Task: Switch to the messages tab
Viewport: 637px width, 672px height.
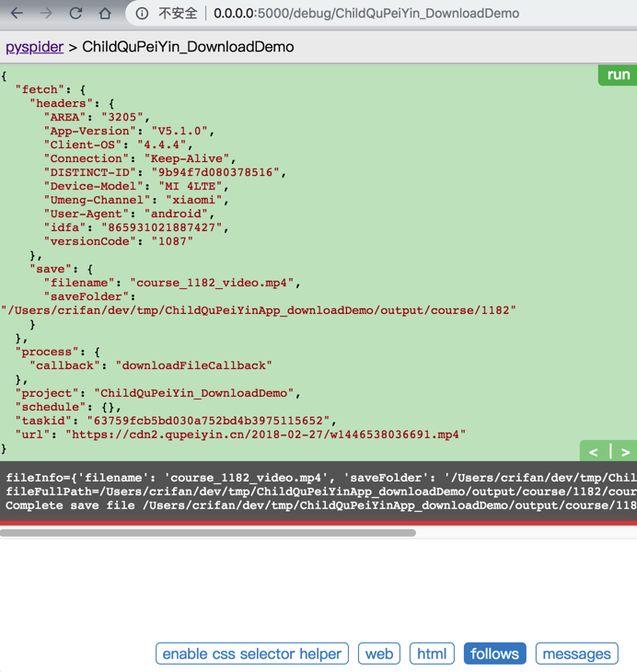Action: (576, 654)
